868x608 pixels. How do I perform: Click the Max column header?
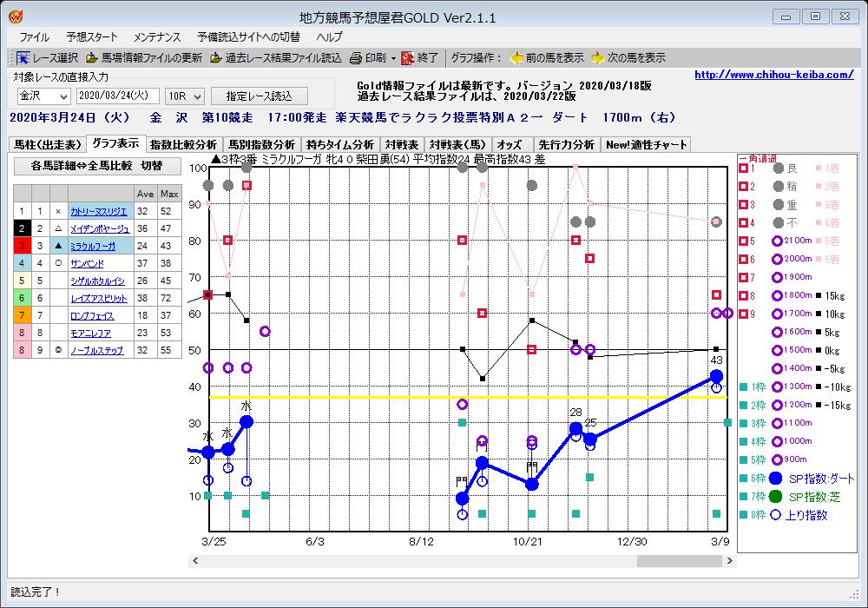(x=169, y=194)
